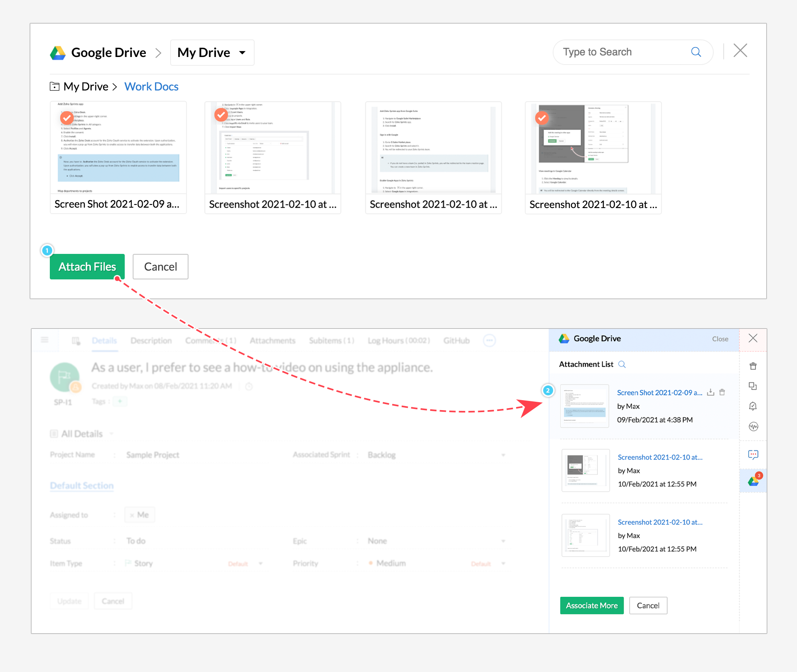The image size is (797, 672).
Task: Open the Associated Sprint Backlog dropdown
Action: [503, 455]
